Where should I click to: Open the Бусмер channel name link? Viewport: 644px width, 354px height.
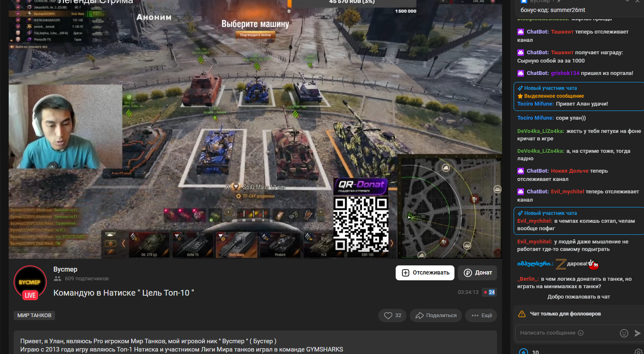tap(65, 269)
